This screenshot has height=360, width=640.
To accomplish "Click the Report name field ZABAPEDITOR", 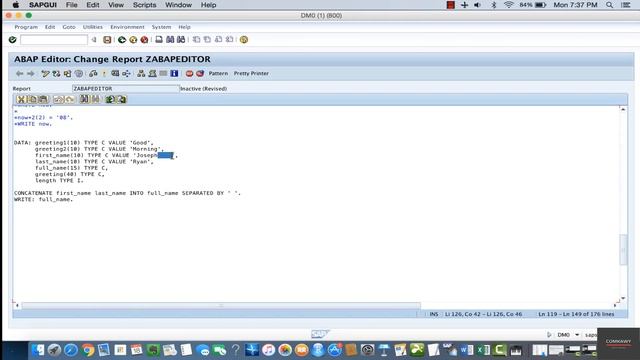I will click(x=125, y=89).
